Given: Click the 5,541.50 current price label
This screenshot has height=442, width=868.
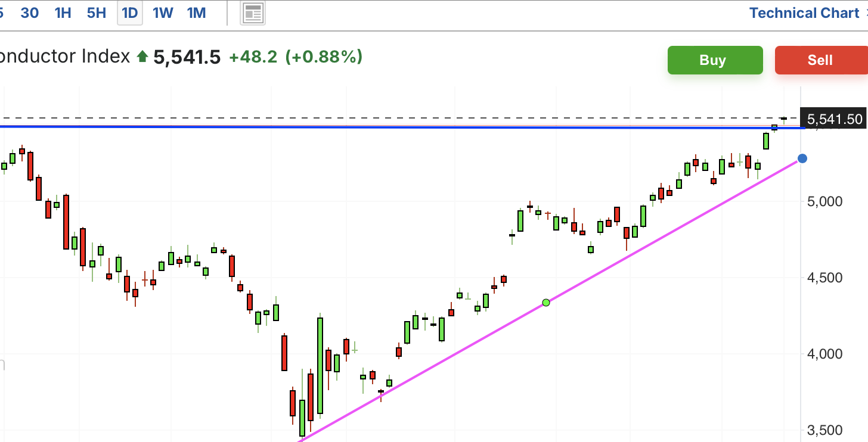Looking at the screenshot, I should tap(834, 119).
